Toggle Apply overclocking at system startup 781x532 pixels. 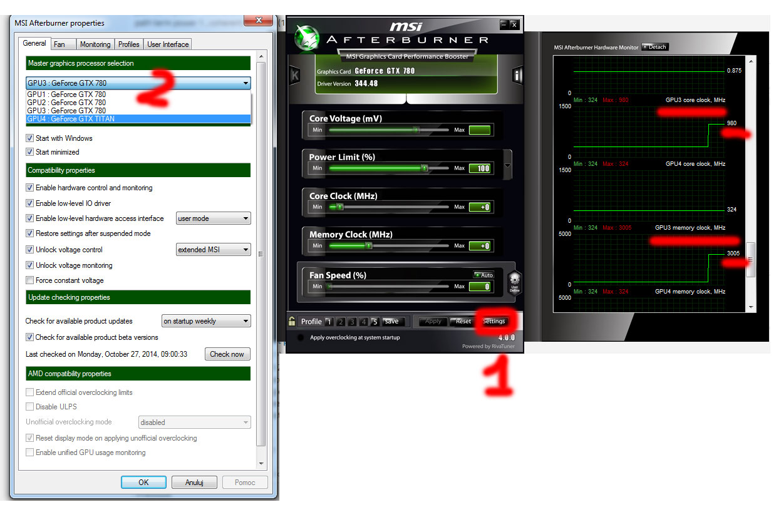click(301, 337)
